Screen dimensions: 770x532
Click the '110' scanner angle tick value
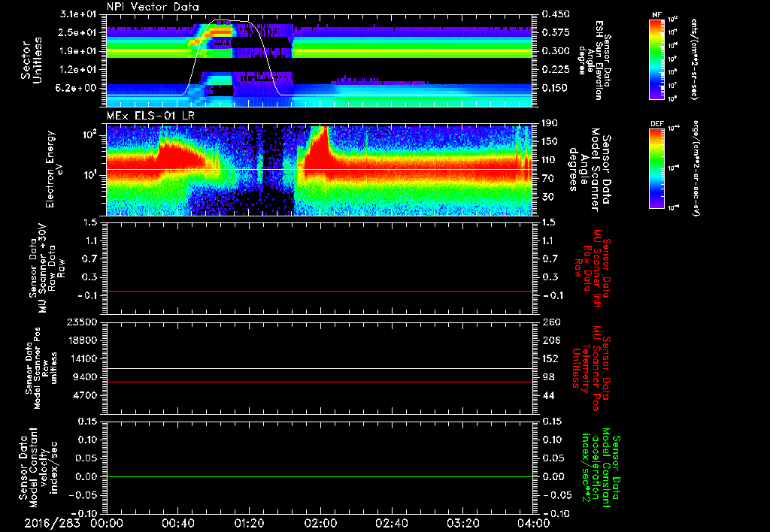coord(550,160)
